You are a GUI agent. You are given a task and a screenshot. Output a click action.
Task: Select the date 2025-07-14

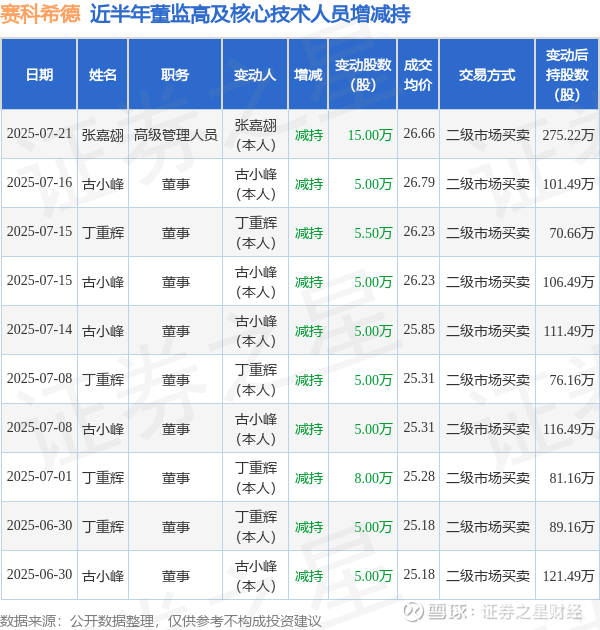[39, 330]
